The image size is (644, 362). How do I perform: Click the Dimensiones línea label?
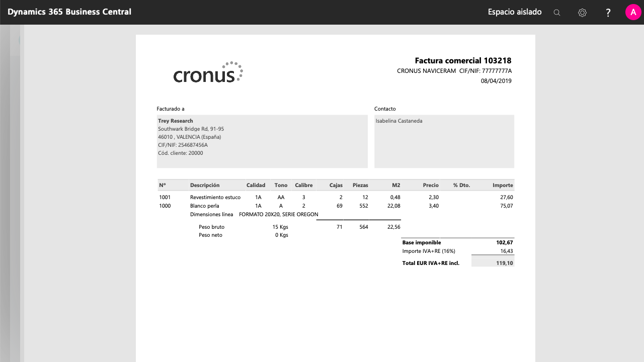211,214
